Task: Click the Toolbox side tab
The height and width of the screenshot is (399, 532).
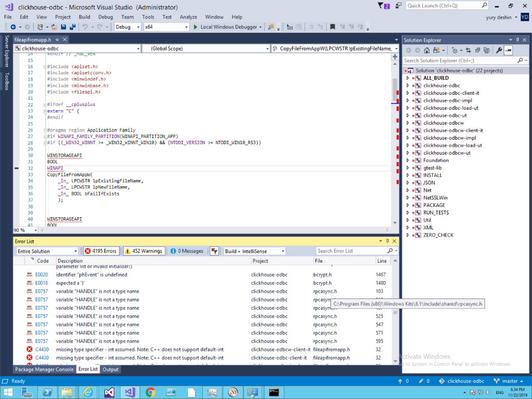Action: pos(7,81)
